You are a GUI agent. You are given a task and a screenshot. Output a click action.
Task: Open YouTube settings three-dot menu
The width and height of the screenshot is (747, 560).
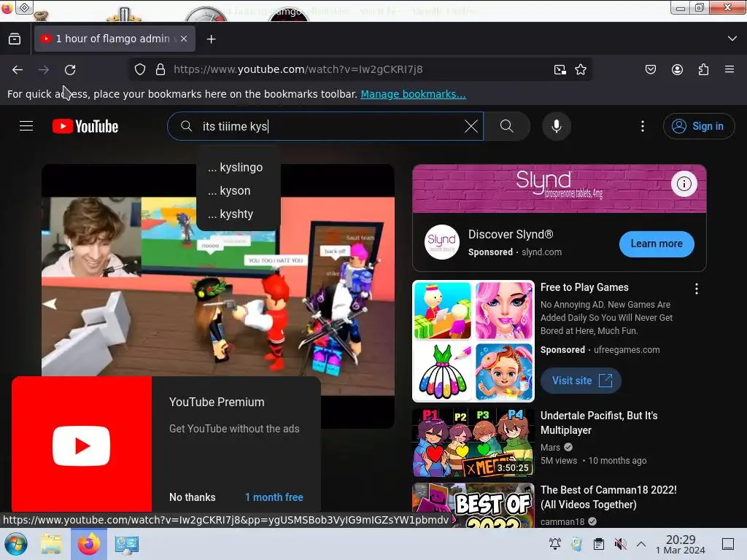tap(642, 126)
